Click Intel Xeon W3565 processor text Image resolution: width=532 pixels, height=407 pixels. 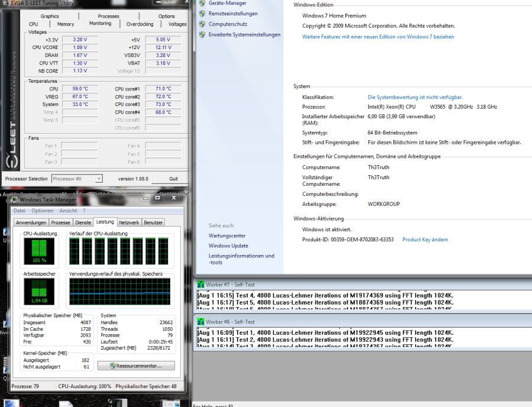pyautogui.click(x=432, y=107)
